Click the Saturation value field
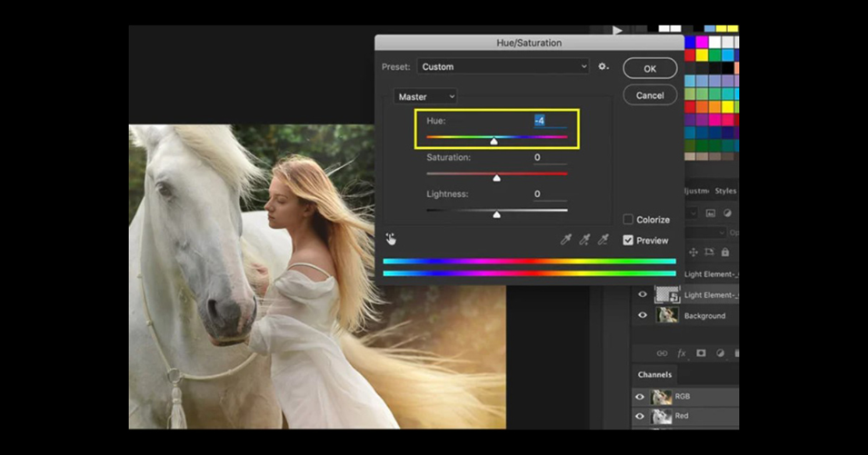Screen dimensions: 868x455 pyautogui.click(x=550, y=157)
